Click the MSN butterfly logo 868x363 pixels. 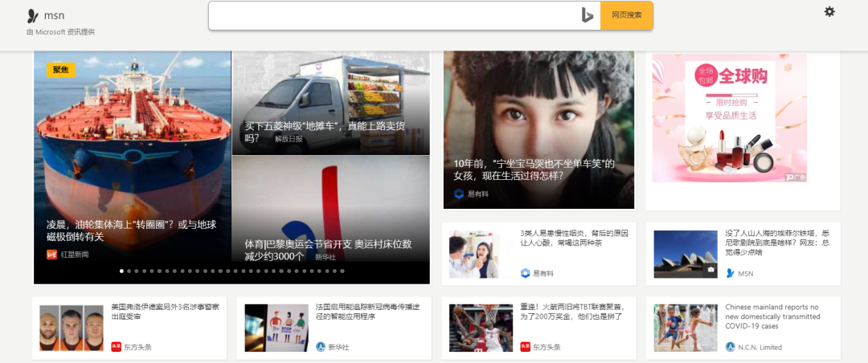tap(32, 16)
